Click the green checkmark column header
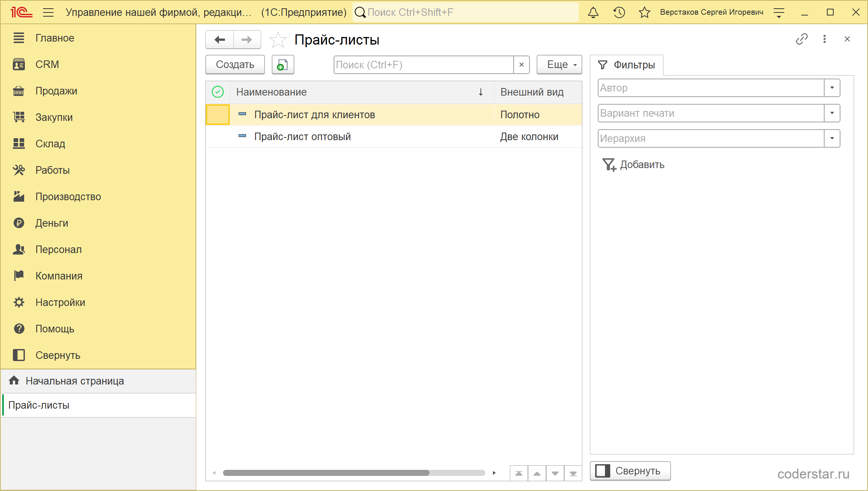 click(x=218, y=92)
